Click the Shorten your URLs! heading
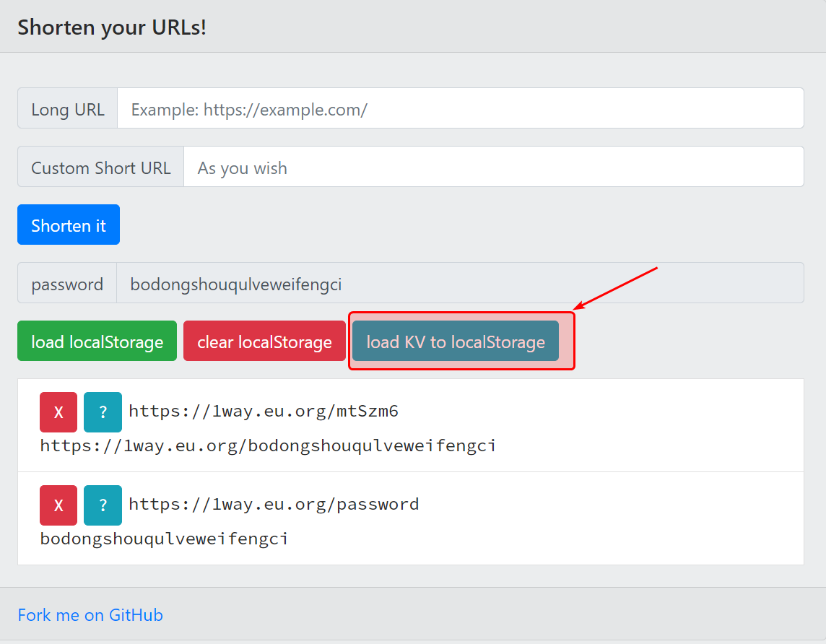Viewport: 826px width, 644px height. 112,27
